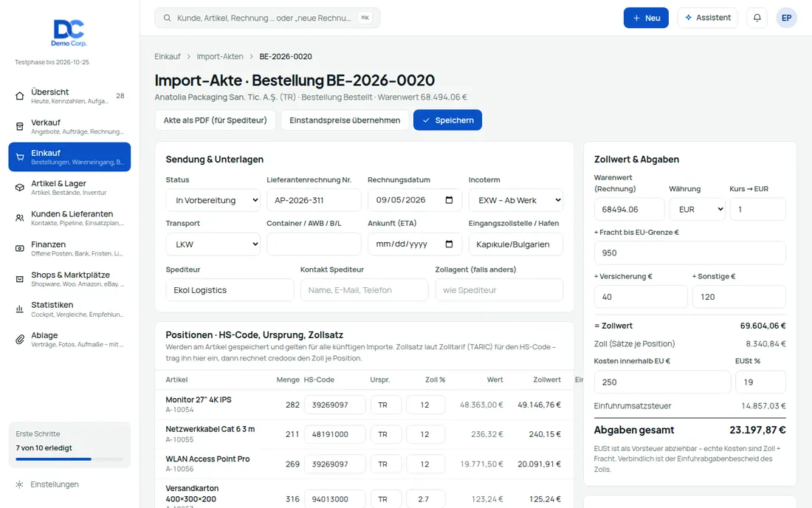Edit HS-Code of Monitor 27" 4K IPS
Viewport: 812px width, 508px height.
click(334, 405)
